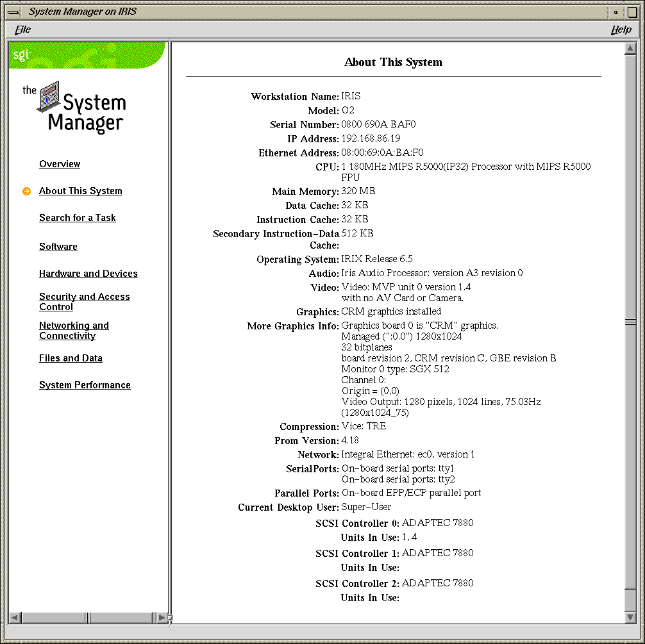
Task: Click the Monitor 0 type SGX 512 line
Action: [396, 369]
